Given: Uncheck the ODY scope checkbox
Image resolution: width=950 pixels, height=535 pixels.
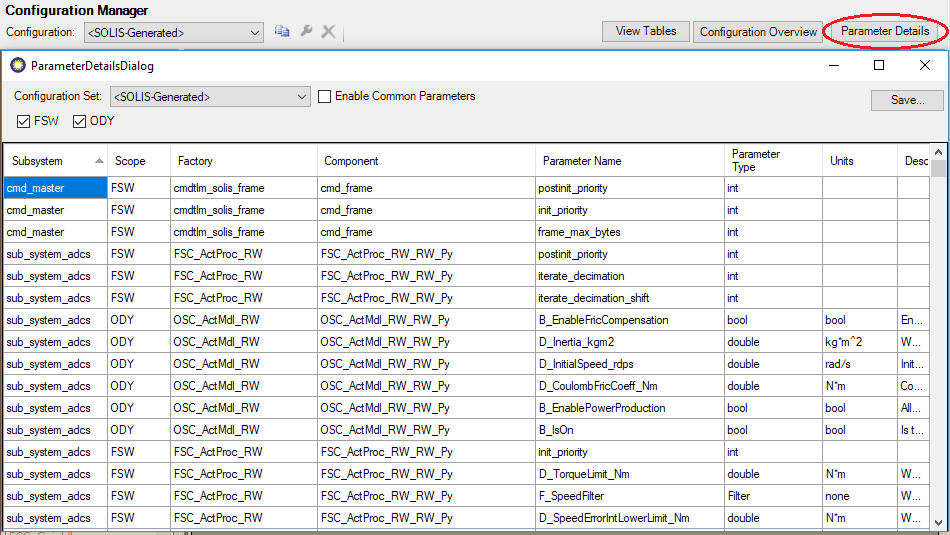Looking at the screenshot, I should click(80, 122).
